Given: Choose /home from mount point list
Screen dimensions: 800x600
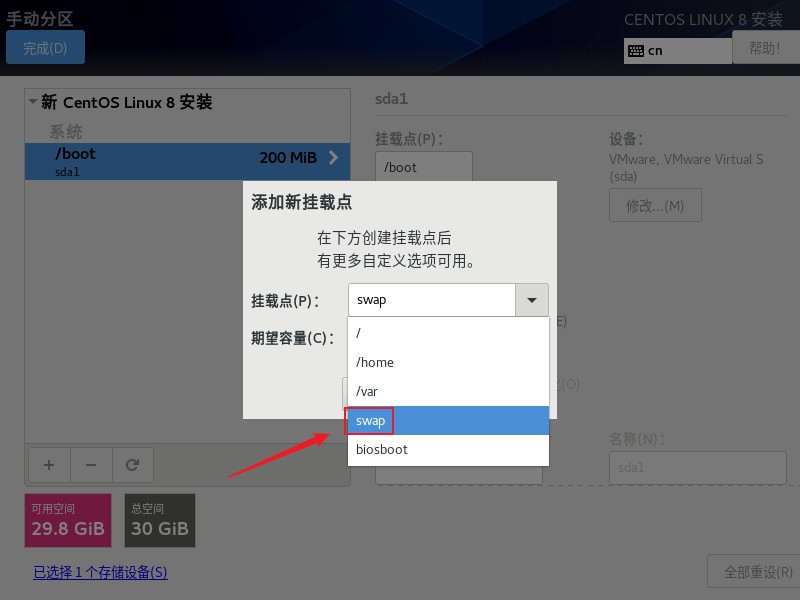Looking at the screenshot, I should tap(448, 362).
